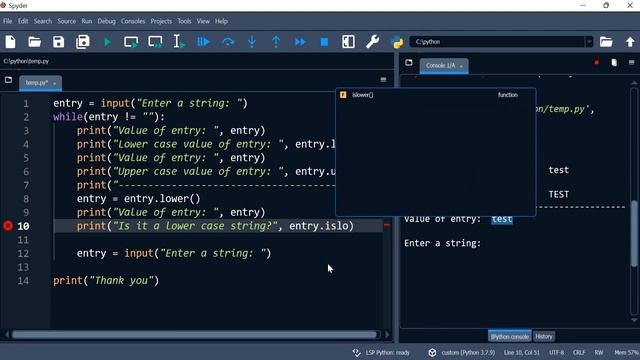This screenshot has height=360, width=640.
Task: Open the Debug menu
Action: pyautogui.click(x=107, y=21)
